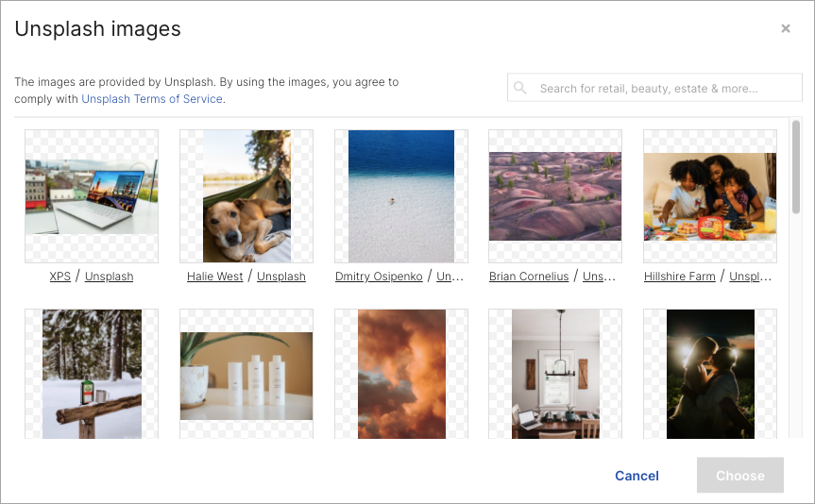Visit Brian Cornelius photographer profile link
Screen dimensions: 815x504
529,277
